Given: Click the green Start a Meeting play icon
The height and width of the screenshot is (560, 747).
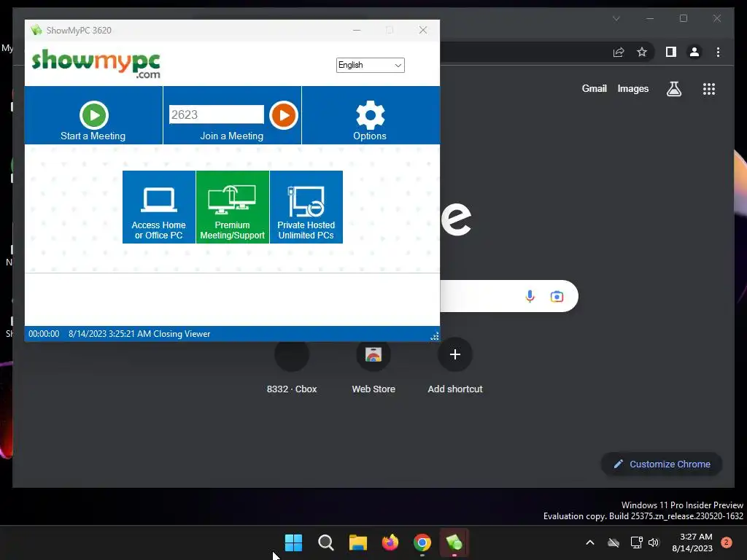Looking at the screenshot, I should pyautogui.click(x=94, y=114).
